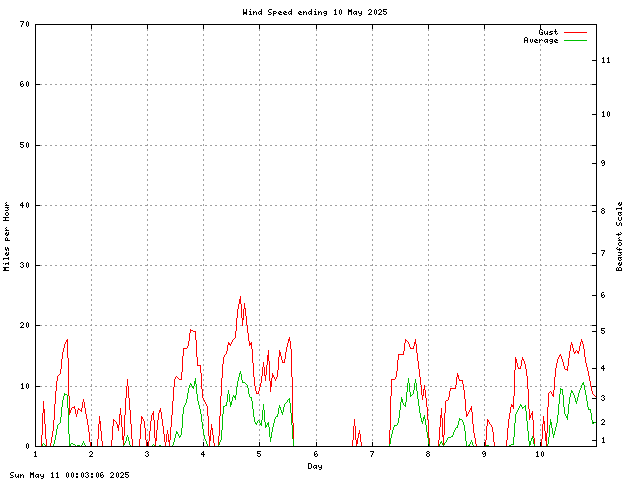
Task: Click the x-axis day label 1
Action: [36, 454]
